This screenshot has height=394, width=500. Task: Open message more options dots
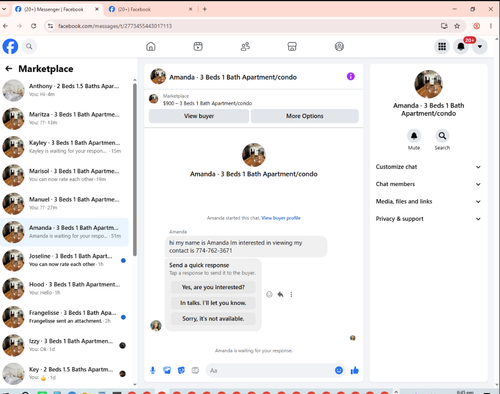(x=291, y=294)
